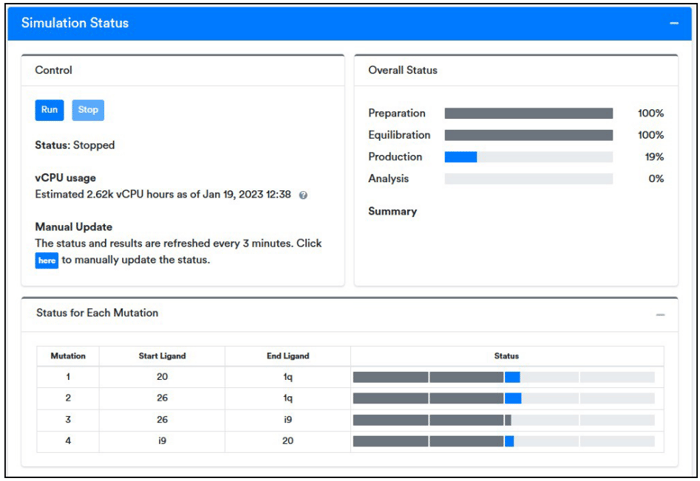700x481 pixels.
Task: Click the Equilibration 100% value
Action: (x=650, y=135)
